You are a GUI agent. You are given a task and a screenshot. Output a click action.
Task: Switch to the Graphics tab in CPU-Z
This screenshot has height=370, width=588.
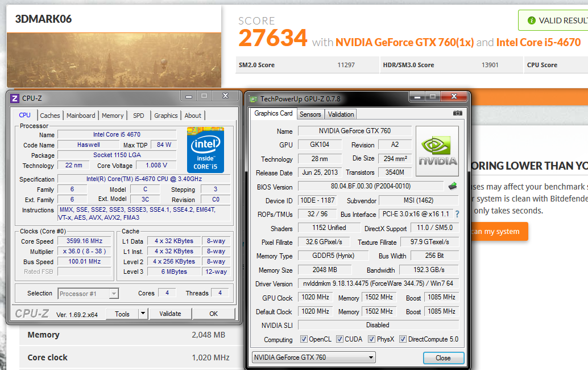[x=165, y=116]
